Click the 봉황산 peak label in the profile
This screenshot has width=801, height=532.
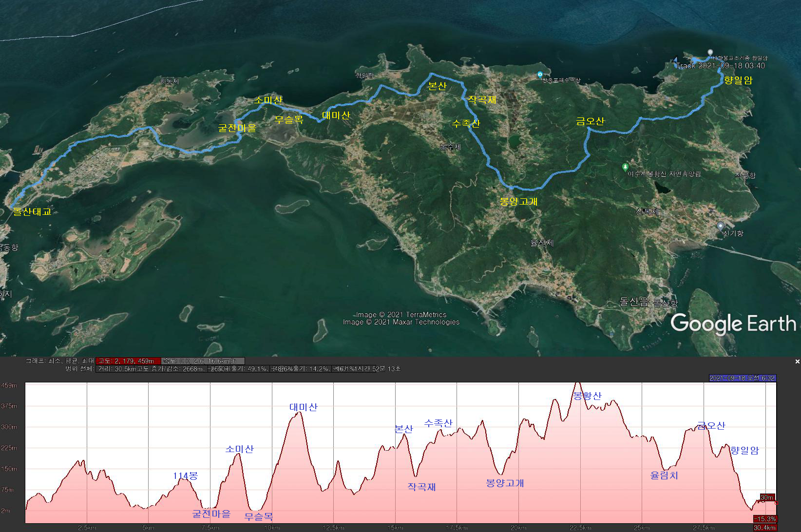pos(587,396)
